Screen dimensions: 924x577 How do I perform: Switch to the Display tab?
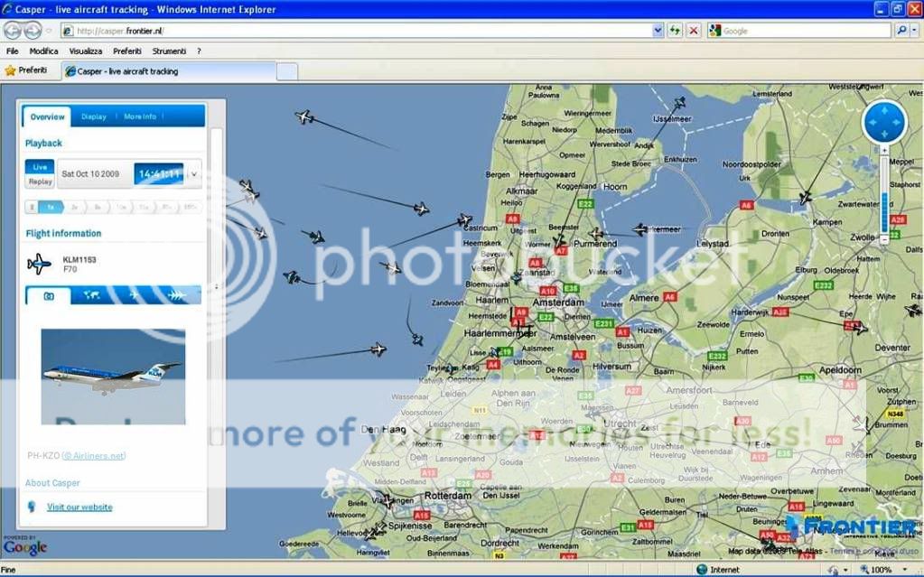(94, 116)
